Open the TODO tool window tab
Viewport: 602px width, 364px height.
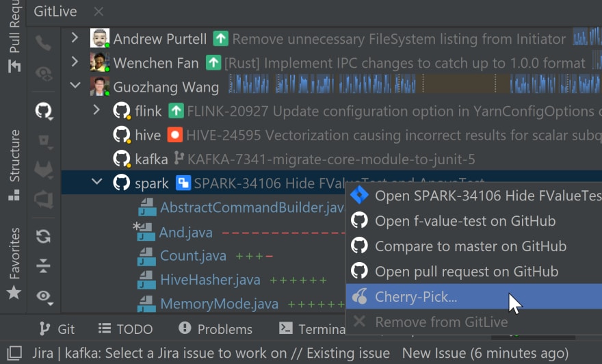(x=126, y=328)
